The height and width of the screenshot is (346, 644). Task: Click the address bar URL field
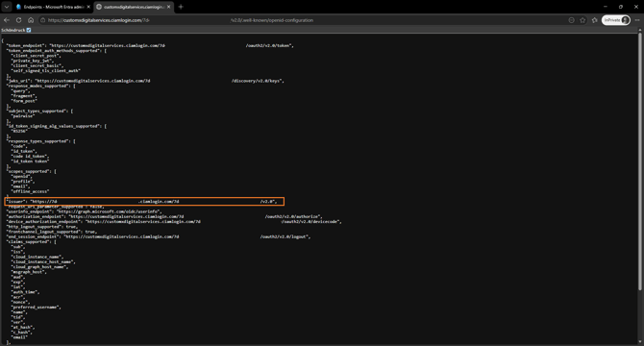coord(304,20)
